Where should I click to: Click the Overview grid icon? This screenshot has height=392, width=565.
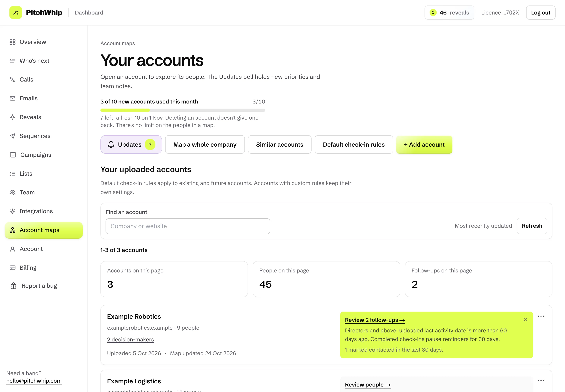[x=13, y=42]
